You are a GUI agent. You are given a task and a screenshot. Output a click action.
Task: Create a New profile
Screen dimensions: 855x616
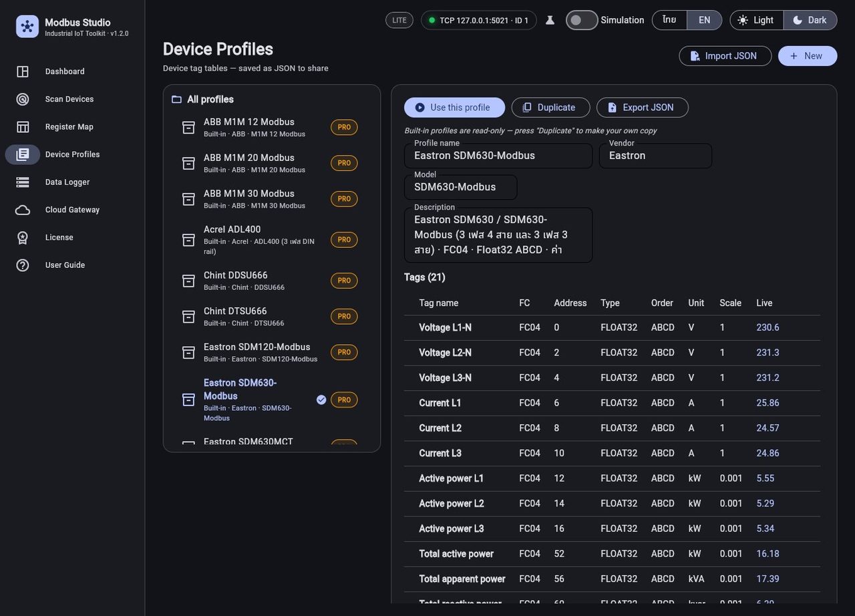tap(807, 56)
